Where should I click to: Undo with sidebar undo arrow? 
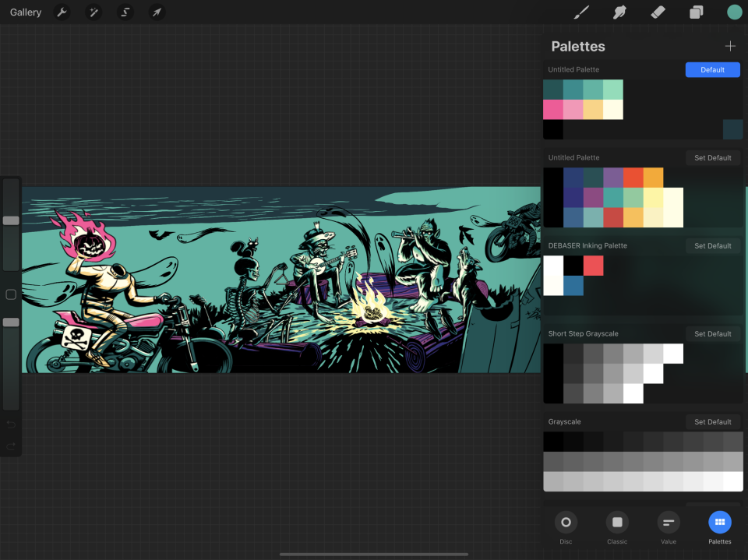[11, 424]
